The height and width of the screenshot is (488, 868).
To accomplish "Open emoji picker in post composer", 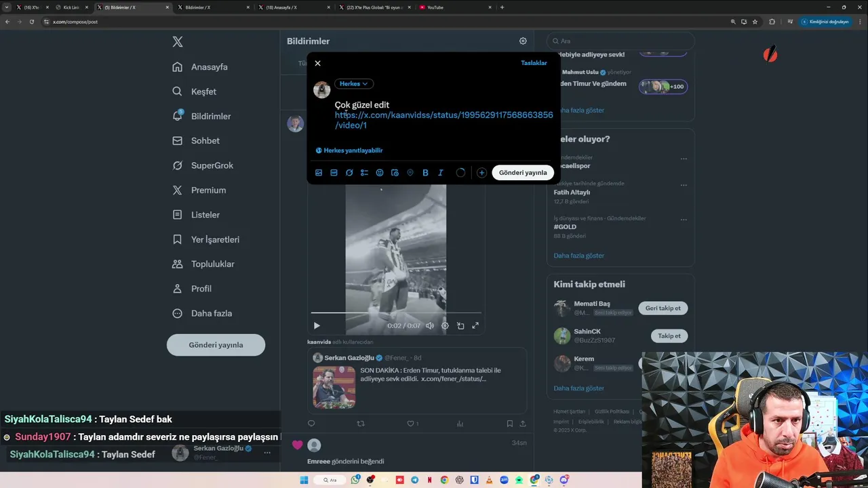I will pos(380,173).
